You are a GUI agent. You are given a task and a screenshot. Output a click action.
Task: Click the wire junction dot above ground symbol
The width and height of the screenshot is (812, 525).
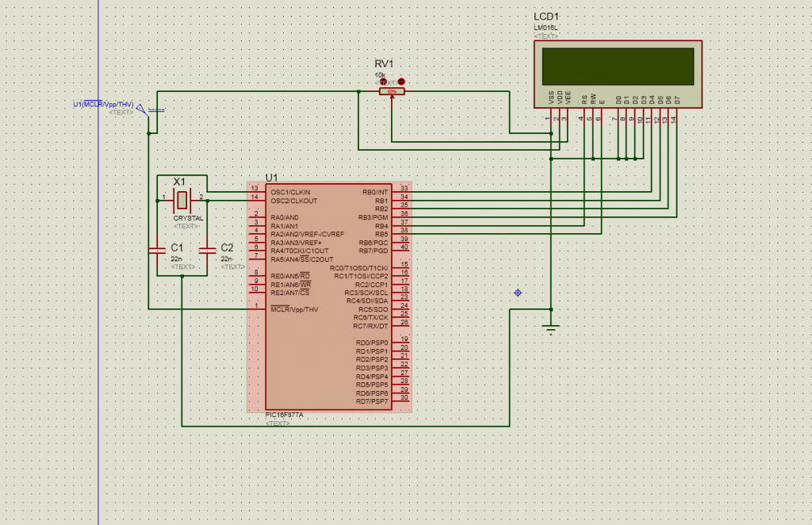[x=551, y=309]
